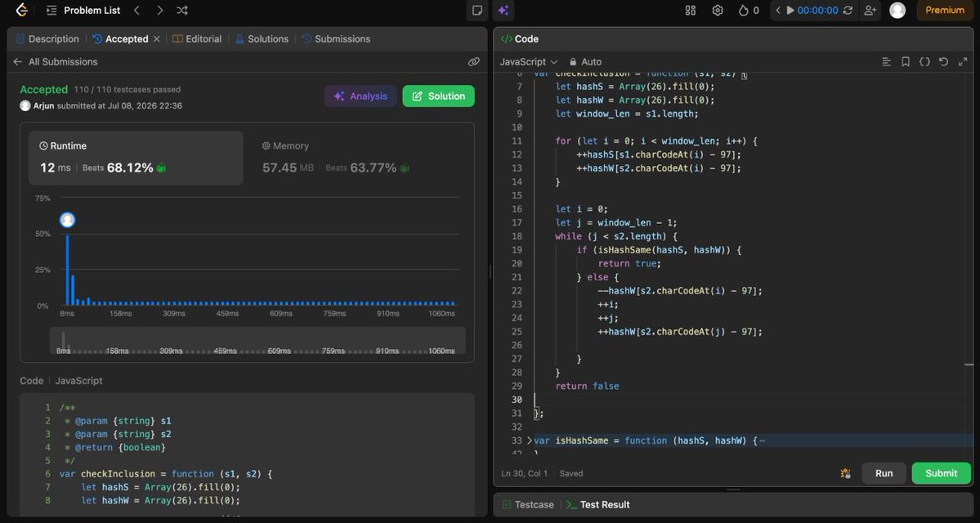Click the streak flame counter showing 0
Screen dimensions: 980x523
(x=749, y=10)
